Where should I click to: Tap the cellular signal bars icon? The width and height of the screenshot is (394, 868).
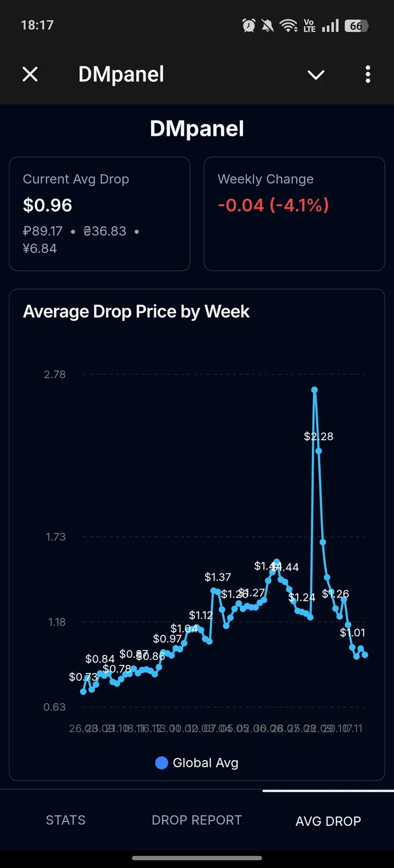tap(330, 25)
